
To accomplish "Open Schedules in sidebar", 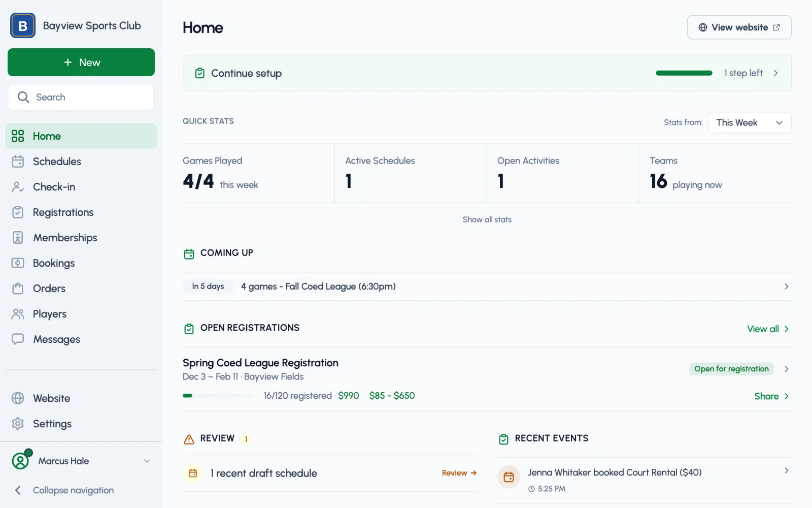I will (81, 162).
